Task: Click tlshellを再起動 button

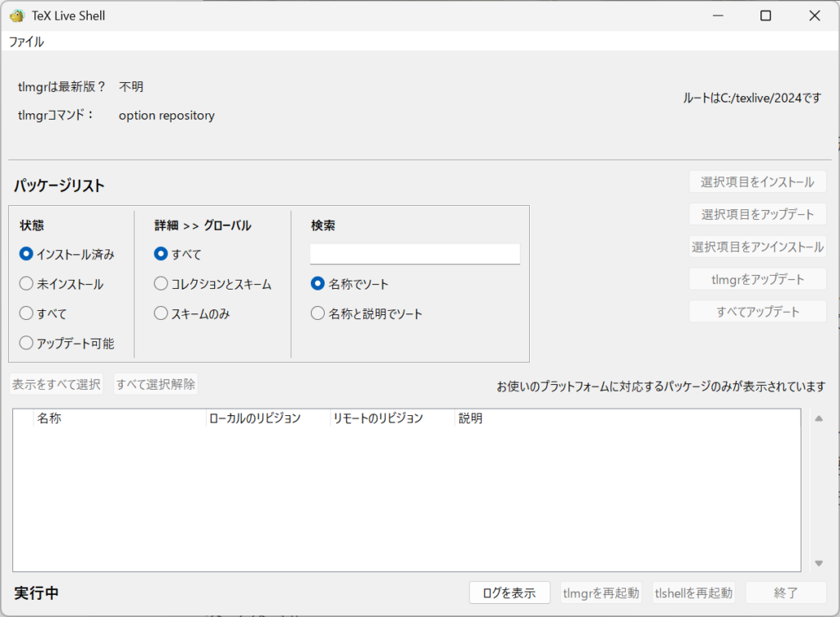Action: [x=693, y=592]
